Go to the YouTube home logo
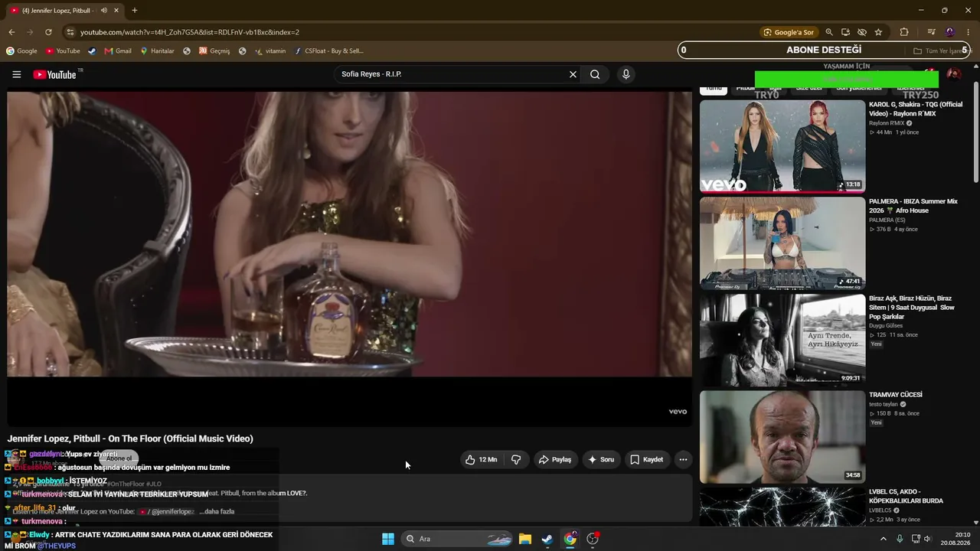Screen dimensions: 980x551 [55, 74]
